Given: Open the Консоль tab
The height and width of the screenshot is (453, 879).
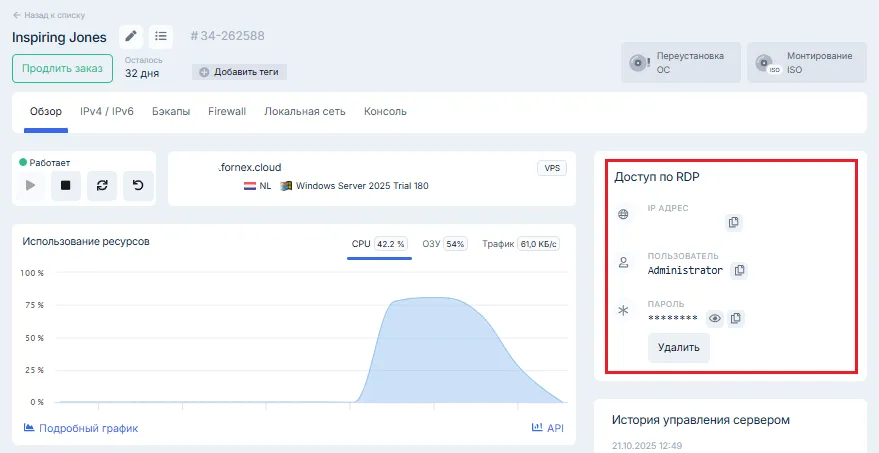Looking at the screenshot, I should pyautogui.click(x=385, y=112).
